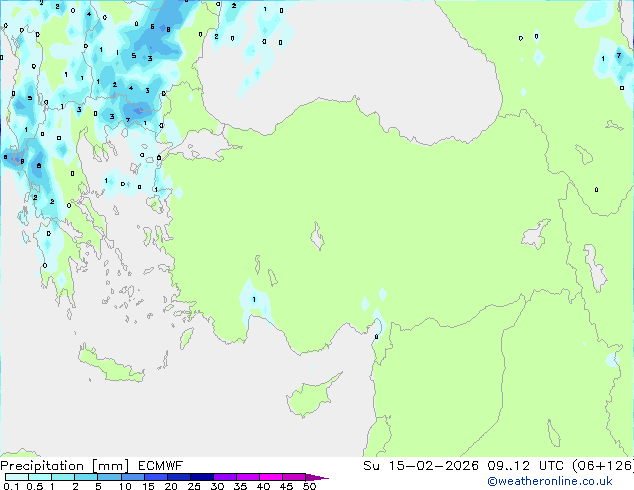Screen dimensions: 634x490
Task: Click the legend label '0.5'
Action: pos(35,486)
